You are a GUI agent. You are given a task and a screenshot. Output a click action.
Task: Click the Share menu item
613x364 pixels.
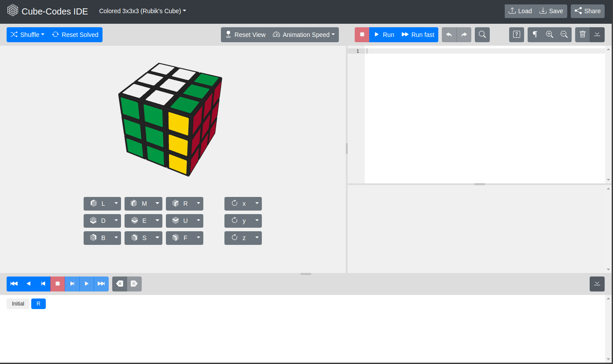[x=587, y=11]
